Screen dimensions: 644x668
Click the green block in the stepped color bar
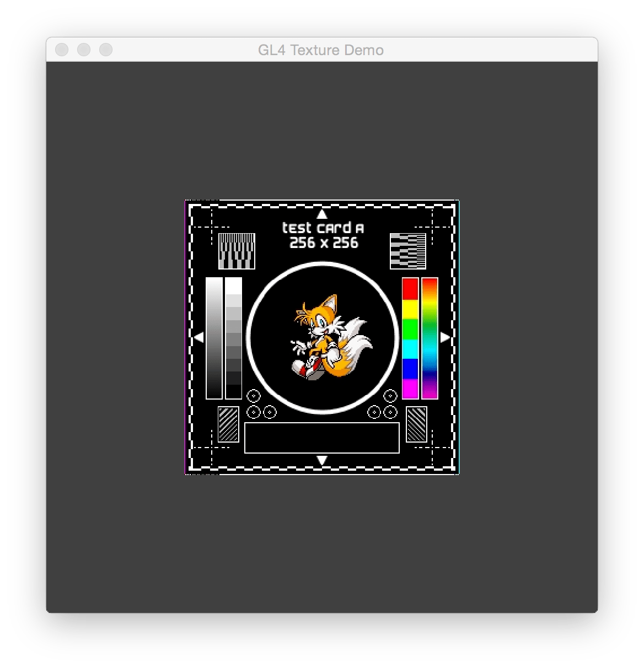410,330
